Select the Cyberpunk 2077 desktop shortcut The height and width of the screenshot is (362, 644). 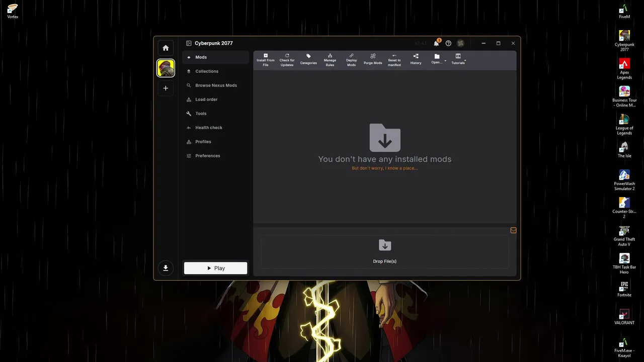(x=624, y=41)
